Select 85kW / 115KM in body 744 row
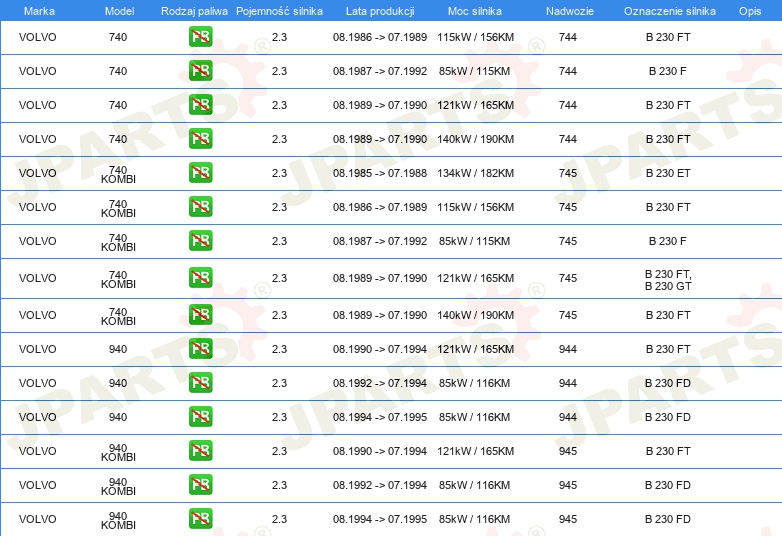782x536 pixels. click(x=474, y=71)
